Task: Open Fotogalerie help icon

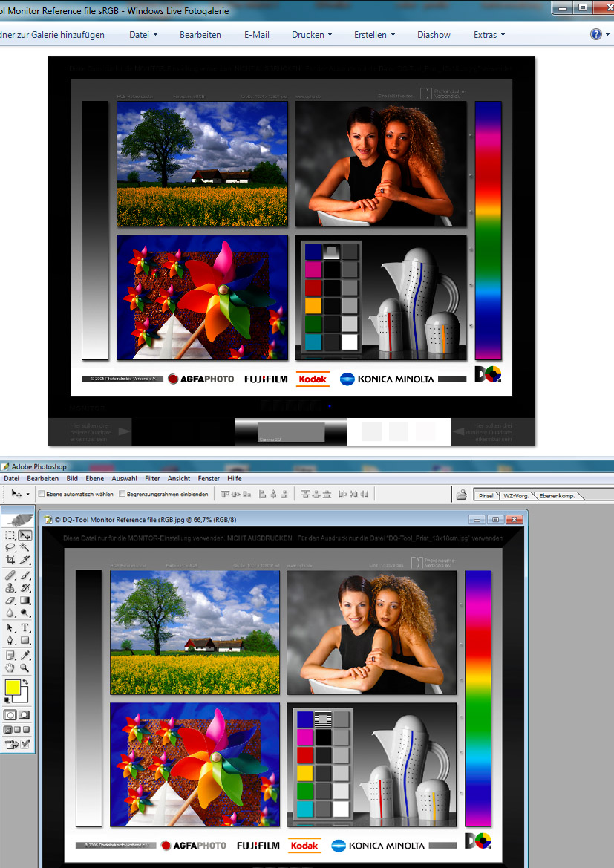Action: click(595, 34)
